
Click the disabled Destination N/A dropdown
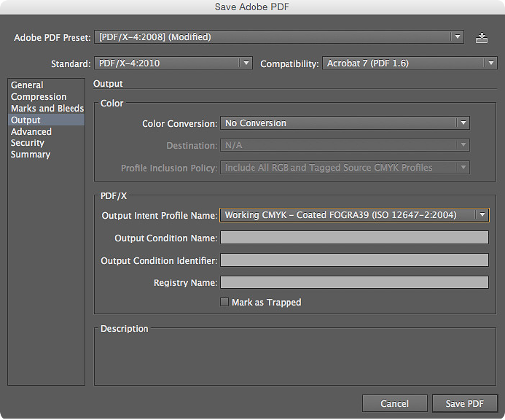pos(345,145)
